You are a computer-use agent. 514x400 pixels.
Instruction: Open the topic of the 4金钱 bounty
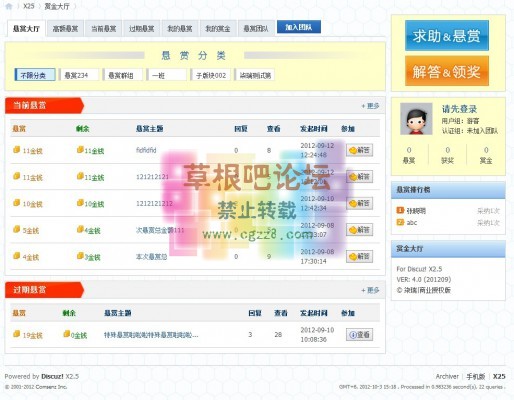(151, 257)
